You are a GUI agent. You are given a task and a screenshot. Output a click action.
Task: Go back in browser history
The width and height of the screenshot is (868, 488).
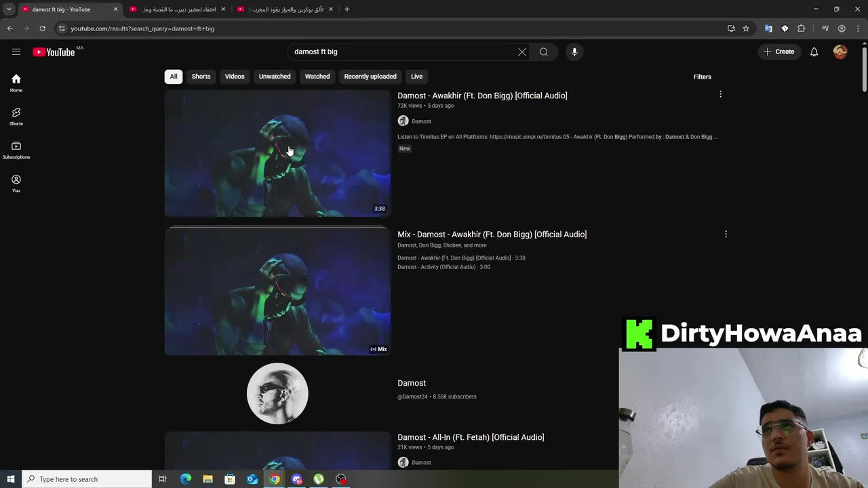coord(9,28)
